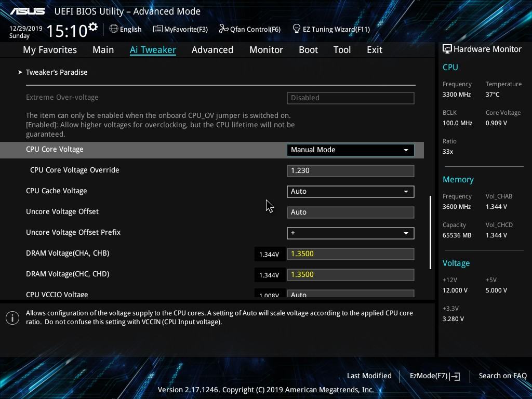Screen dimensions: 532x399
Task: Click the ASUS logo
Action: pyautogui.click(x=28, y=11)
